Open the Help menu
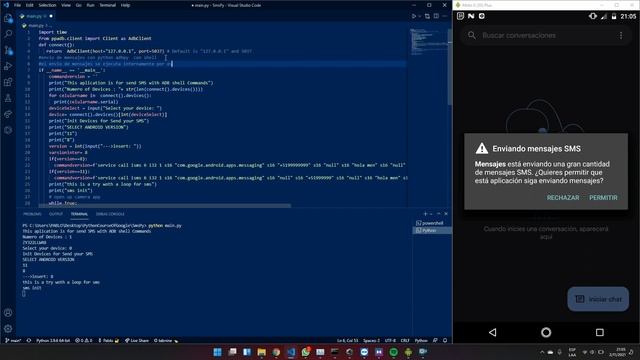 [x=125, y=5]
